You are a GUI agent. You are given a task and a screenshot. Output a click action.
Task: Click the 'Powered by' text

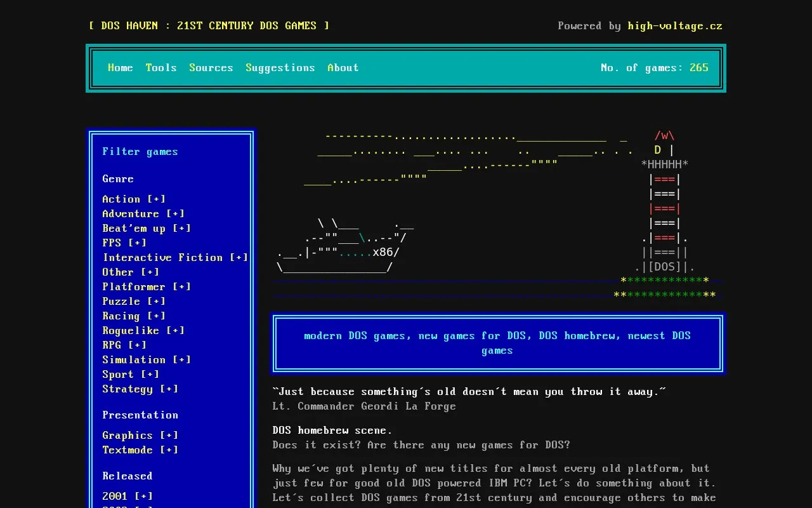tap(589, 26)
